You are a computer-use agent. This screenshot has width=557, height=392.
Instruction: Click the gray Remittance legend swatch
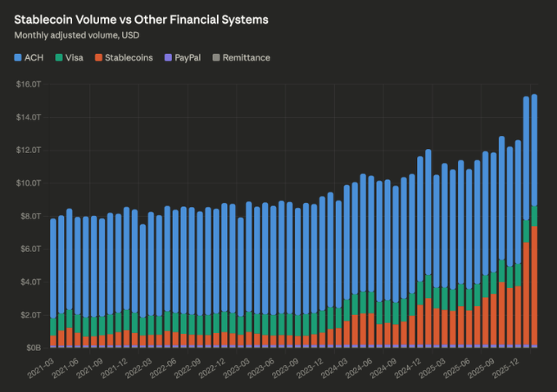point(215,58)
